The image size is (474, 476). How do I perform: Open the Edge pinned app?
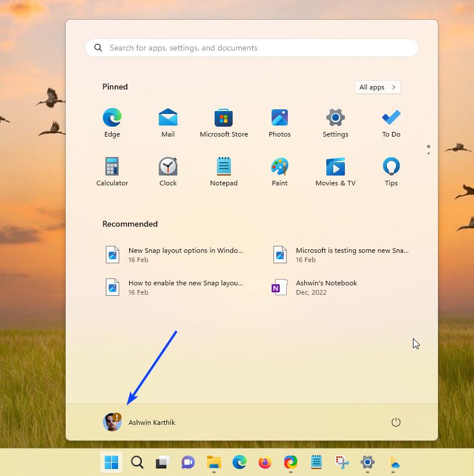coord(112,122)
